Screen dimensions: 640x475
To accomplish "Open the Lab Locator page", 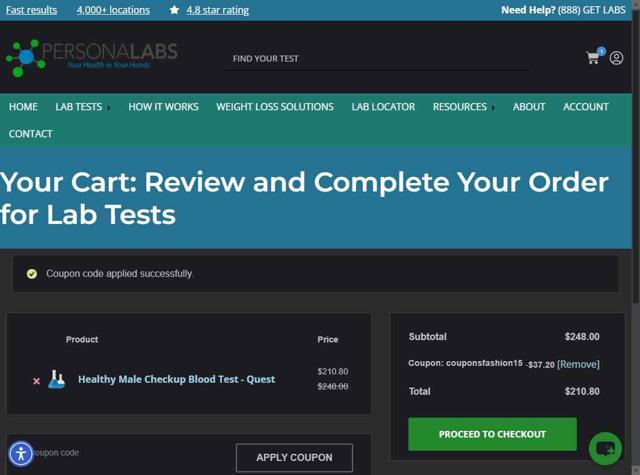I will [383, 107].
